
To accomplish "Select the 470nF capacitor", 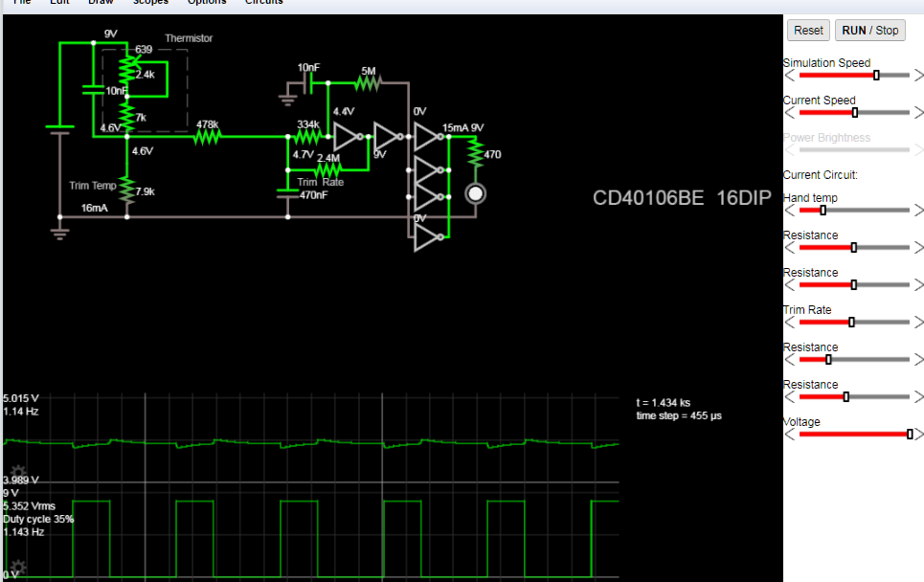I will 287,193.
